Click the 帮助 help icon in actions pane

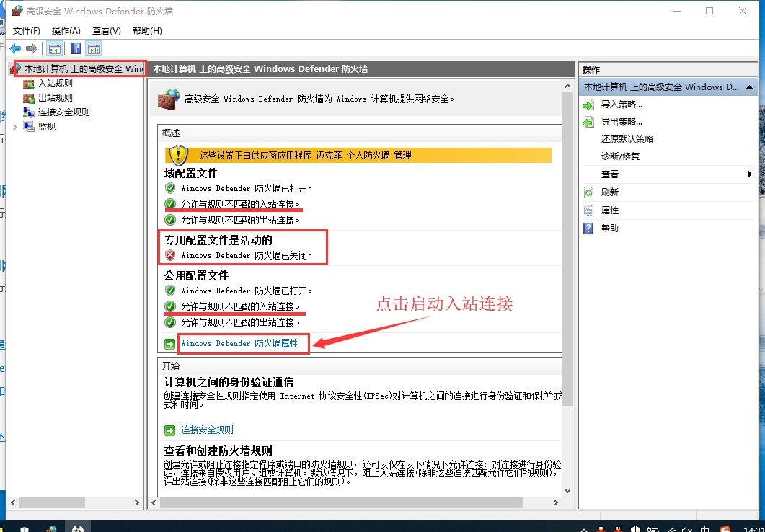589,229
